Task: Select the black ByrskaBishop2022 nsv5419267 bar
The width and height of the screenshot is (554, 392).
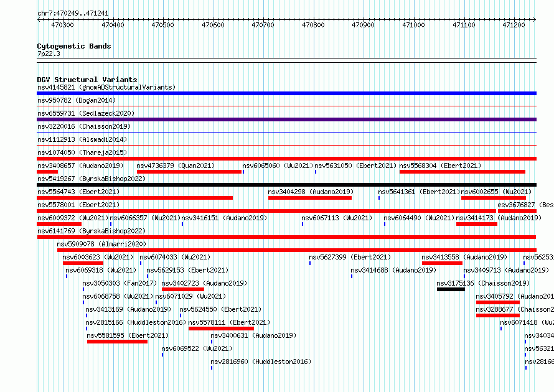Action: coord(286,185)
